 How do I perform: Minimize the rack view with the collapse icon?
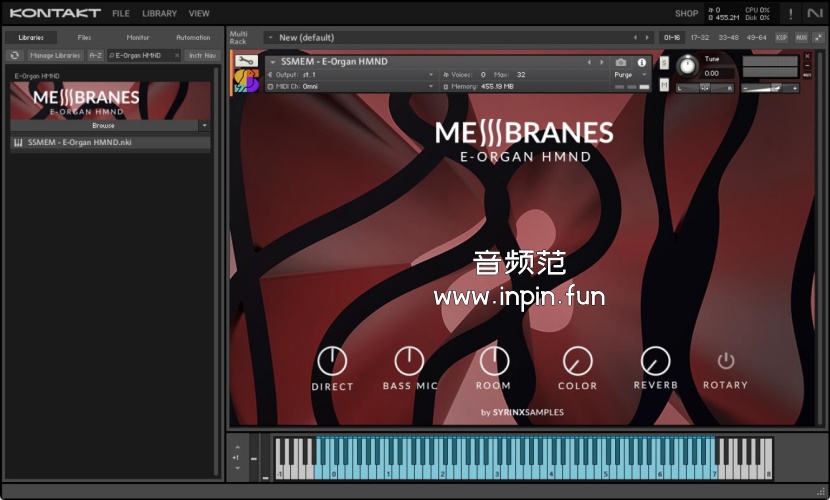pyautogui.click(x=818, y=38)
